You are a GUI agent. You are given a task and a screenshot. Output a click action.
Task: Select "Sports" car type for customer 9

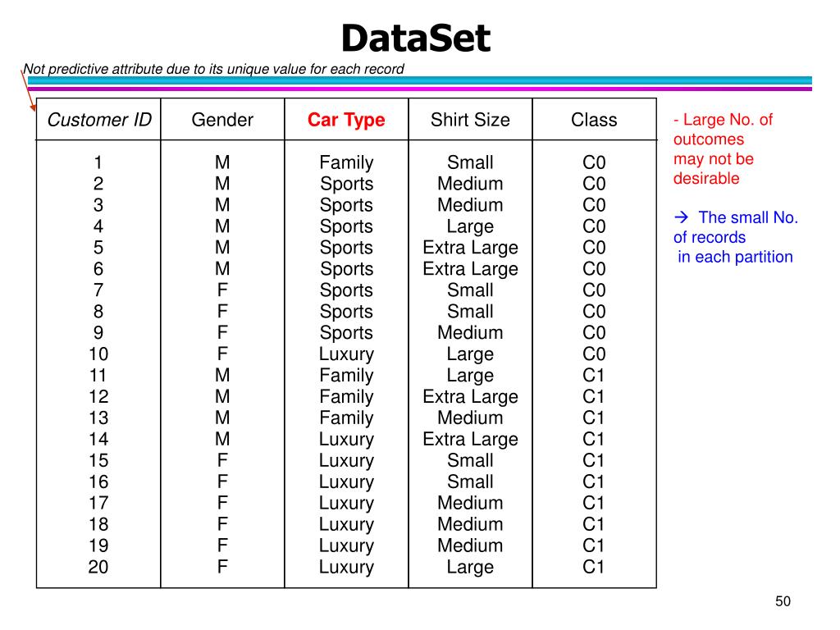point(347,333)
